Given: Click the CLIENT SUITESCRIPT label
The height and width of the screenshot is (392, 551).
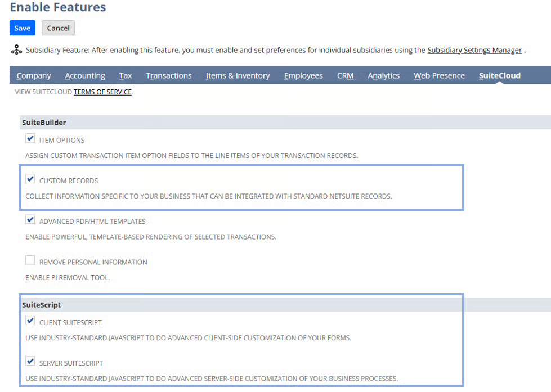Looking at the screenshot, I should pos(70,322).
